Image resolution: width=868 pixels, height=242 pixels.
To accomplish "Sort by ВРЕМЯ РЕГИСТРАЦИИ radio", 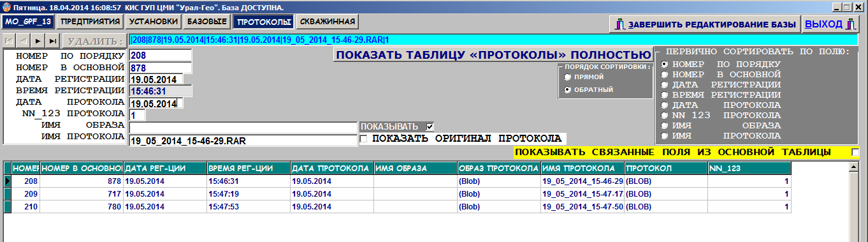I will [665, 95].
